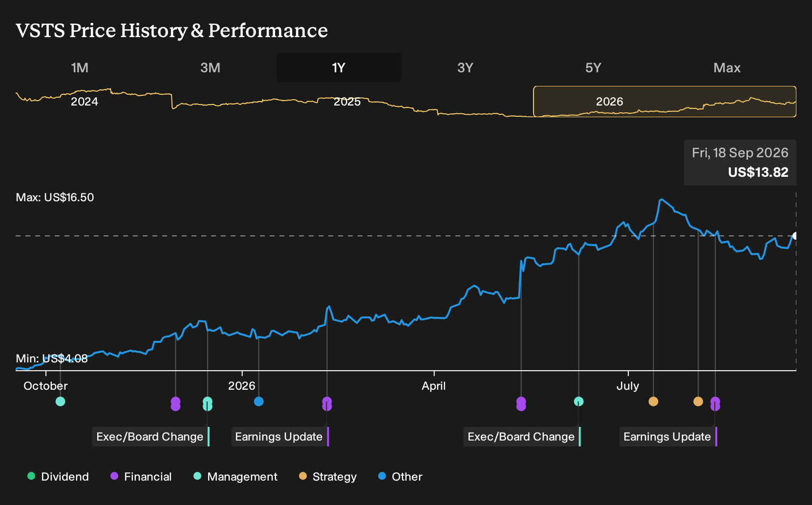Open Earnings Update label right of 2026

(x=280, y=437)
